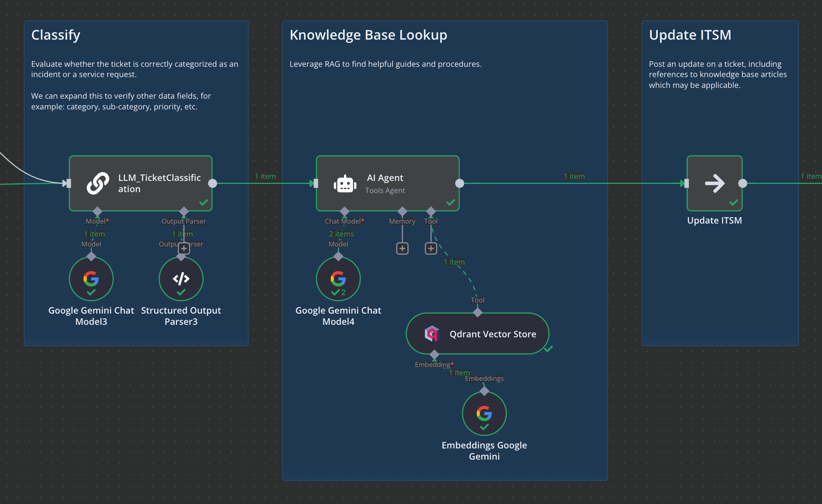The image size is (822, 504).
Task: Click '1 item' label between AI Agent and Update ITSM
Action: click(574, 176)
